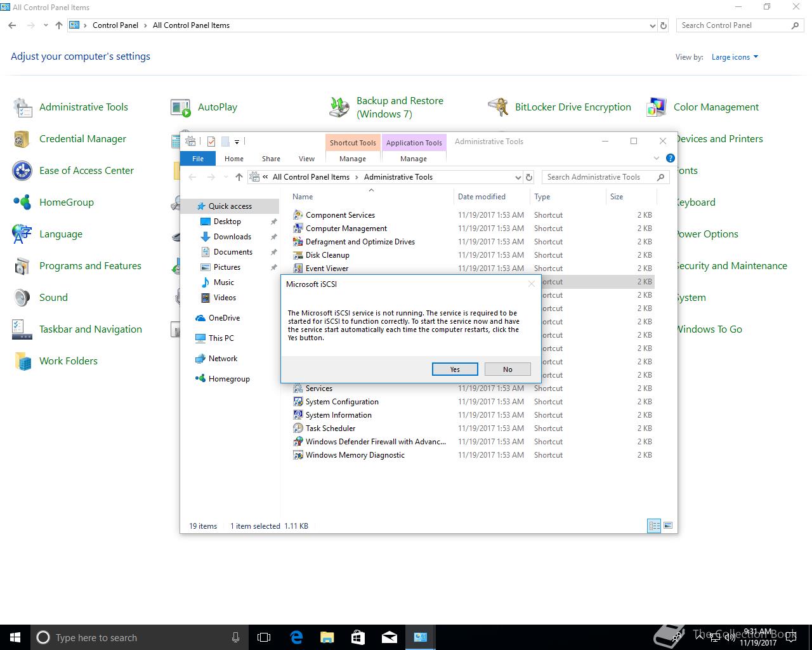Open the File tab in Explorer
This screenshot has width=812, height=650.
click(198, 159)
